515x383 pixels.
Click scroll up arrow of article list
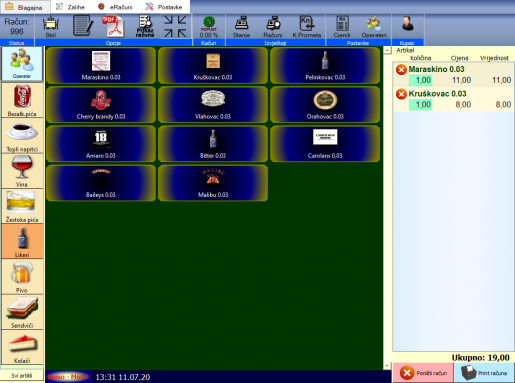387,50
